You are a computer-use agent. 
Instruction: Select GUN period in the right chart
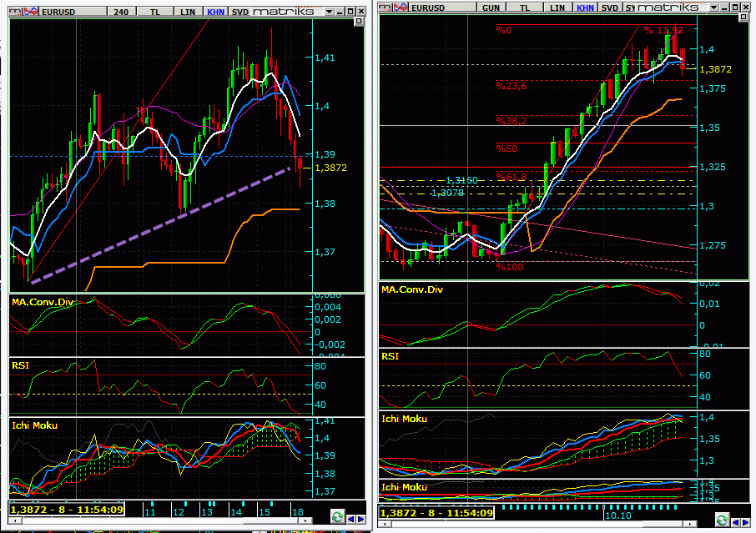point(490,7)
